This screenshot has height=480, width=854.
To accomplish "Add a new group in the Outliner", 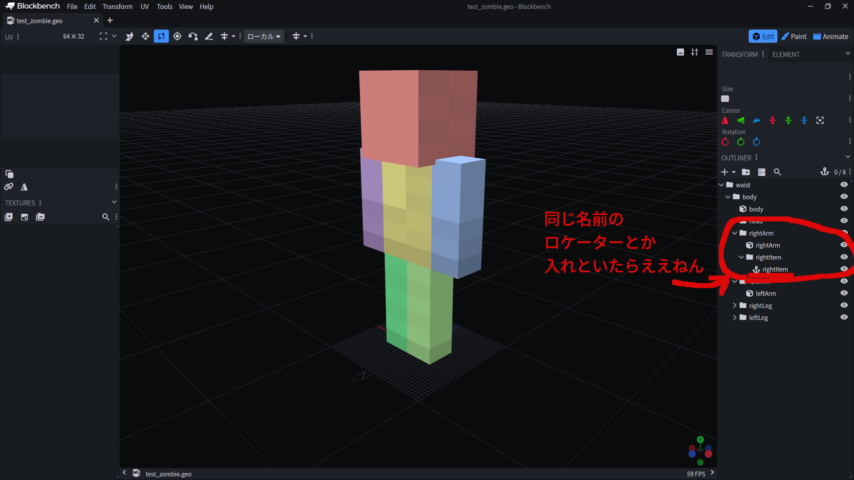I will point(746,172).
